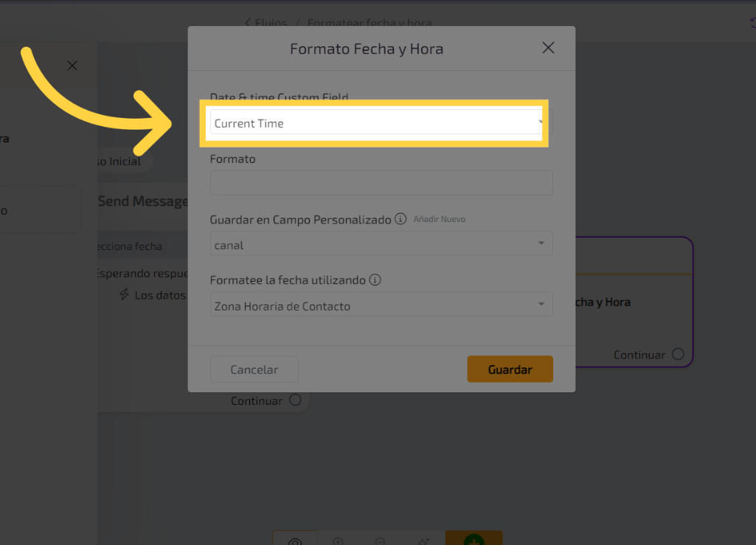
Task: Open the Zona Horaria de Contacto dropdown
Action: 381,305
